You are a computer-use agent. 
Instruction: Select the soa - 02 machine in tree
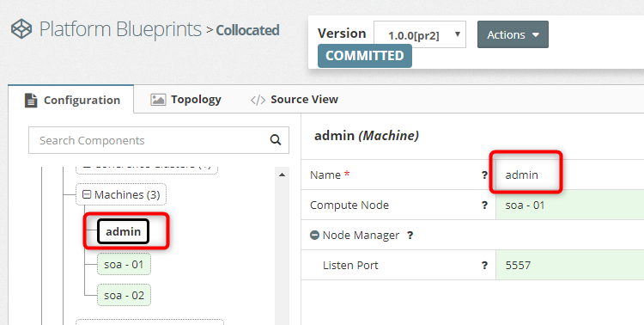tap(124, 296)
